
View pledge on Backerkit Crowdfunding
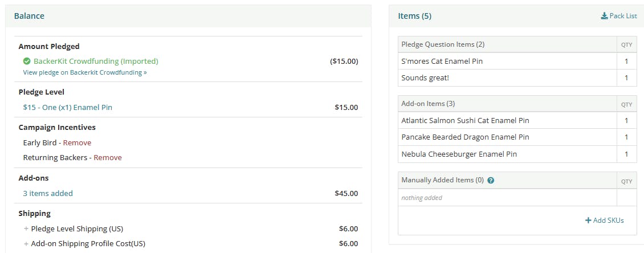pos(85,72)
